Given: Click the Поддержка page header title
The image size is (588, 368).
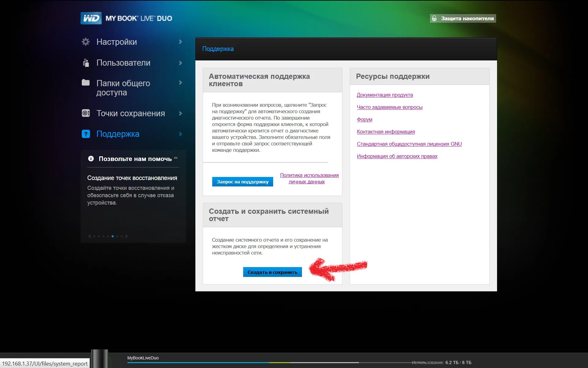Looking at the screenshot, I should coord(218,49).
